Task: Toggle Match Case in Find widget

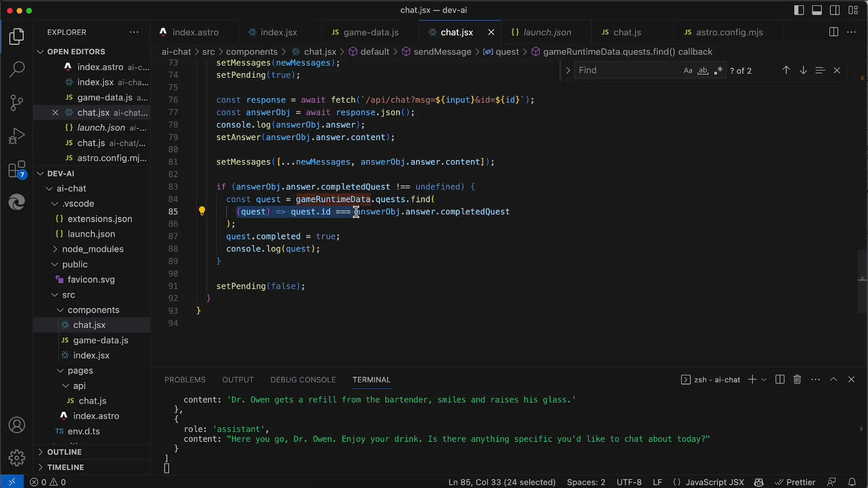Action: pyautogui.click(x=688, y=71)
